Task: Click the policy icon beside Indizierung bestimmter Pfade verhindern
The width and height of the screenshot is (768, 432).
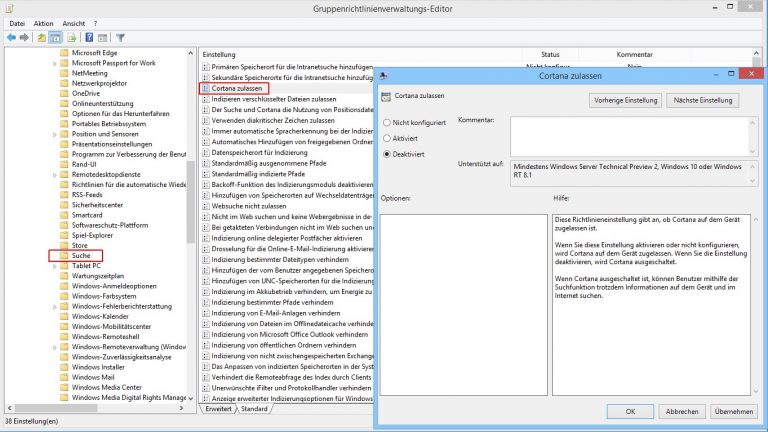Action: pyautogui.click(x=206, y=303)
